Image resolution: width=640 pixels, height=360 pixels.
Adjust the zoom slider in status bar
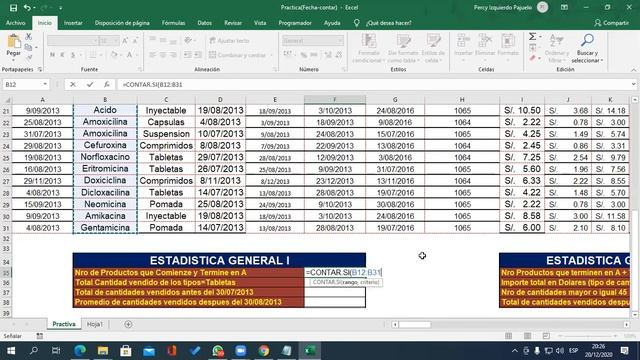(x=588, y=336)
